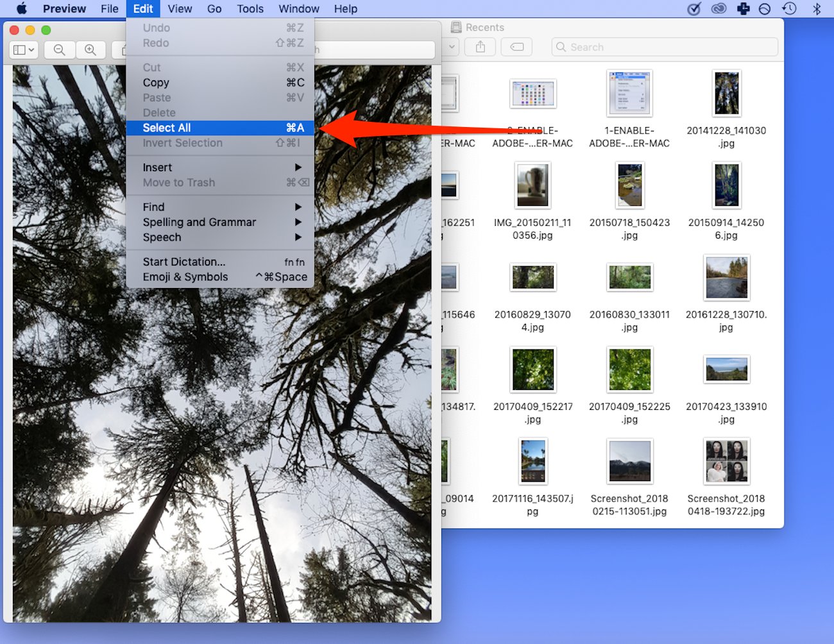The height and width of the screenshot is (644, 834).
Task: Click the Tag icon in the Finder toolbar
Action: click(x=516, y=46)
